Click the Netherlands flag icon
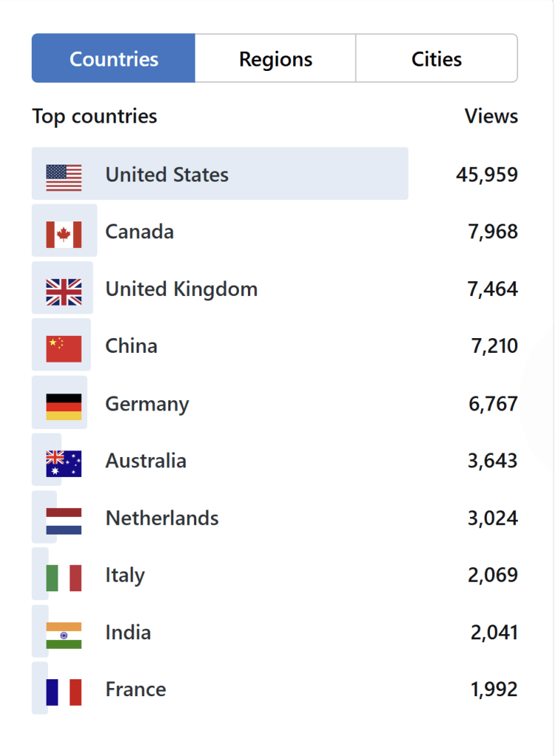Viewport: 555px width, 756px height. 63,520
